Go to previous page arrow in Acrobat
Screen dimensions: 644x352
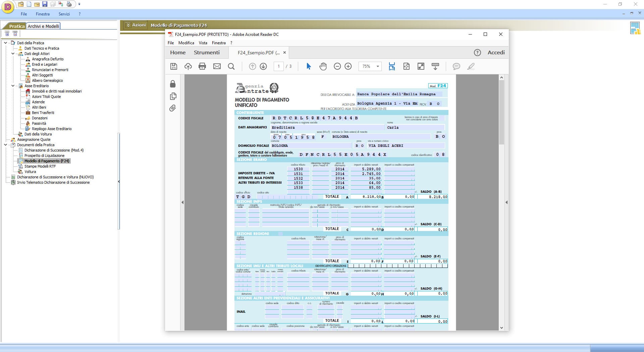click(x=253, y=66)
